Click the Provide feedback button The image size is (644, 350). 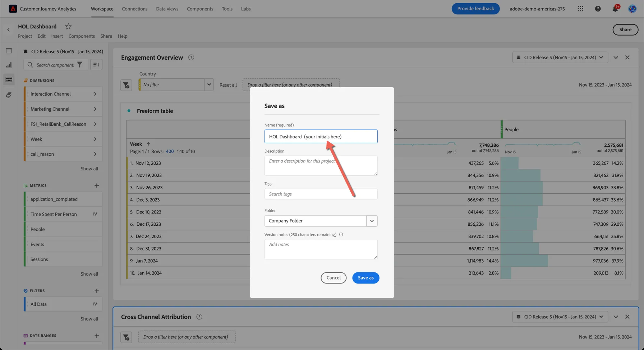coord(475,9)
